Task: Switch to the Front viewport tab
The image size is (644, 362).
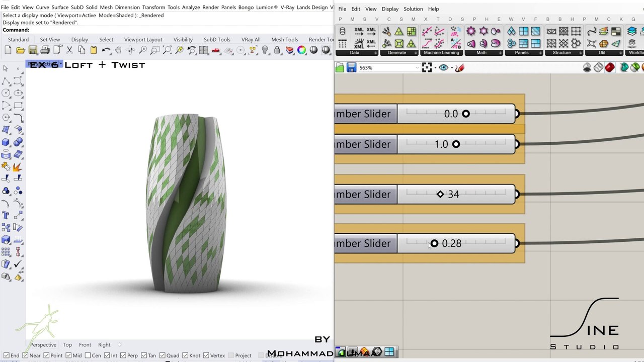Action: point(85,345)
